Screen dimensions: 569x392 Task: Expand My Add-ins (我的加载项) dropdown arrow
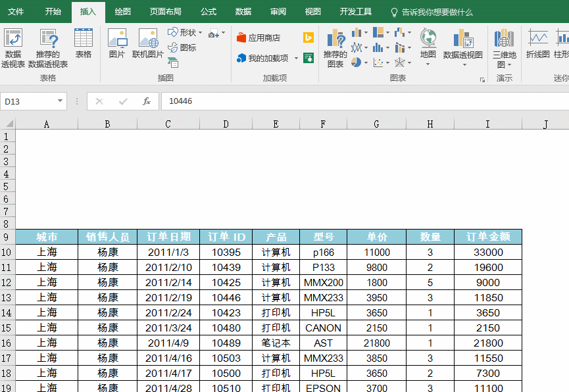[x=297, y=58]
